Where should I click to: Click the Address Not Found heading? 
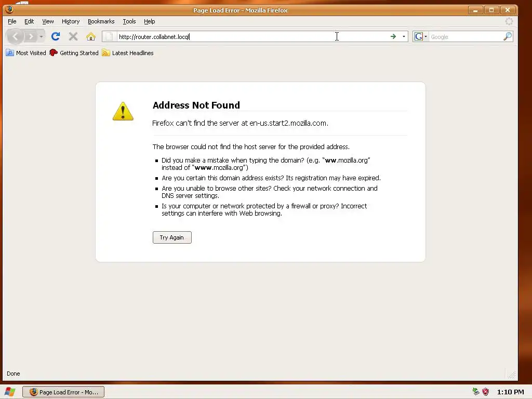click(196, 105)
